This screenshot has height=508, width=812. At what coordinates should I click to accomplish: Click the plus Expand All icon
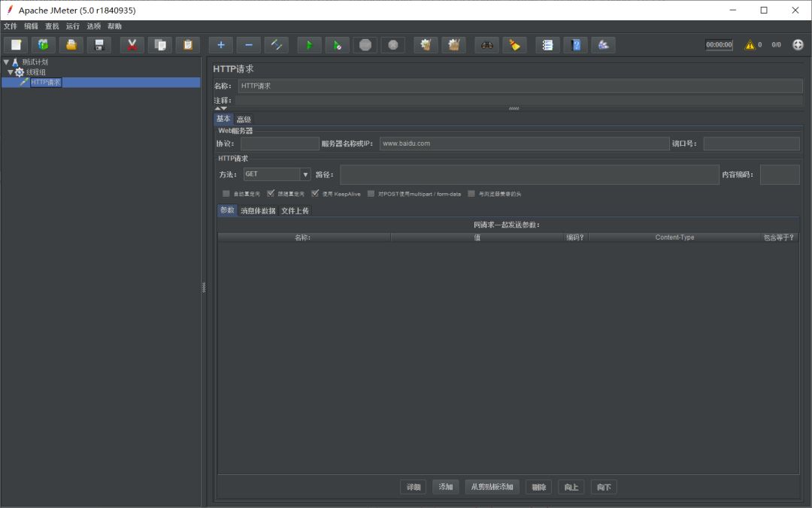click(220, 45)
